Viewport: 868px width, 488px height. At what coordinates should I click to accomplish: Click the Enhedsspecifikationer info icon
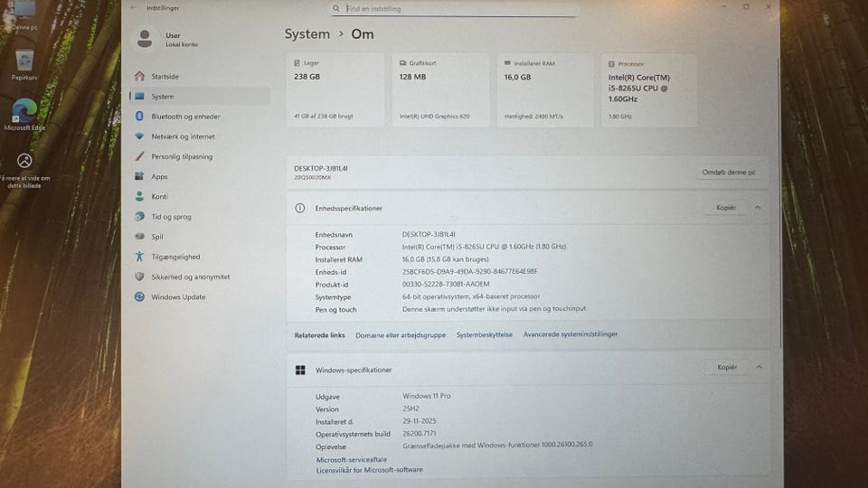tap(300, 208)
